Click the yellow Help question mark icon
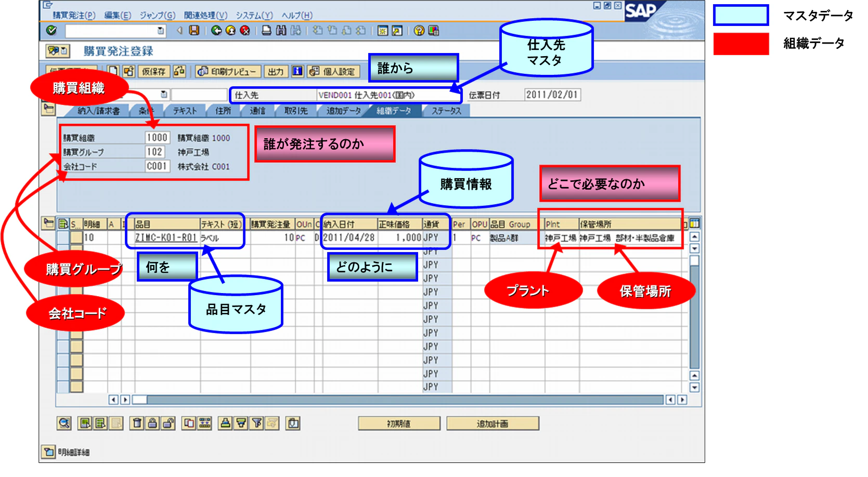This screenshot has height=477, width=868. (419, 30)
